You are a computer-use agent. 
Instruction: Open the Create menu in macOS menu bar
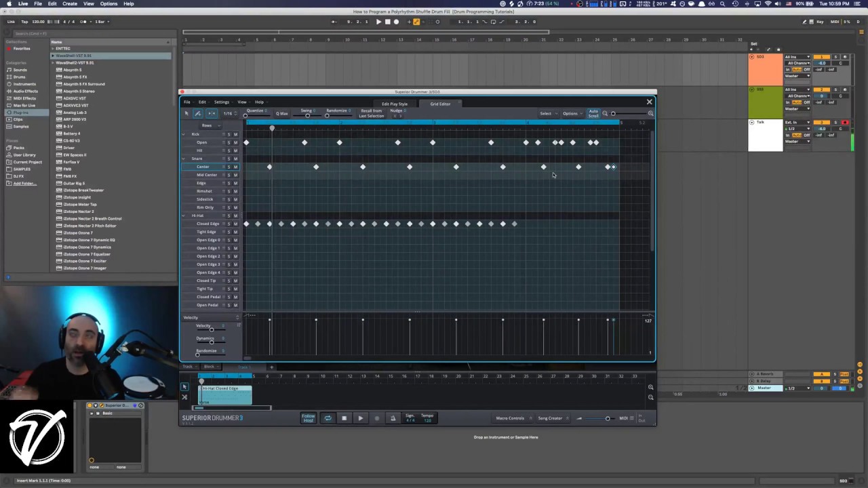pyautogui.click(x=70, y=3)
